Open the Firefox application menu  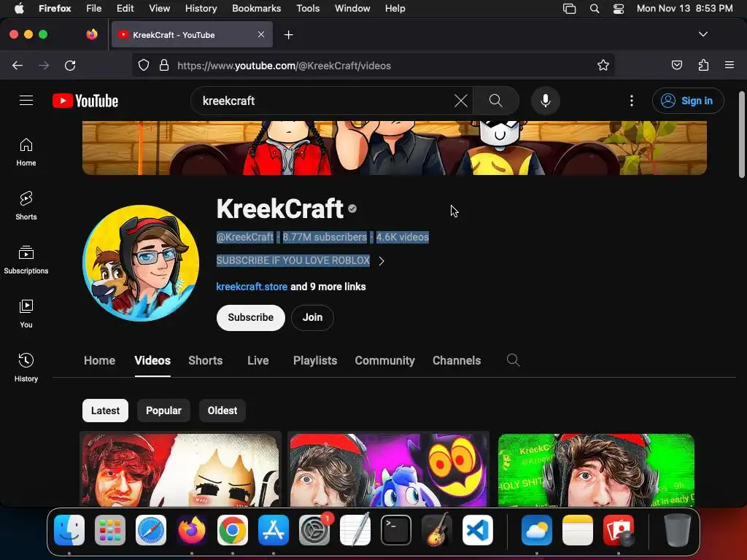coord(729,65)
